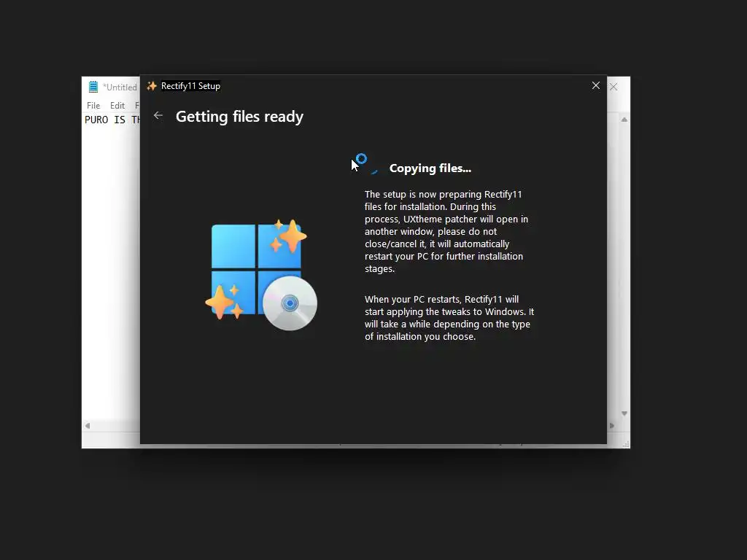Click the paragraph starting 'When your PC restarts'

tap(449, 318)
